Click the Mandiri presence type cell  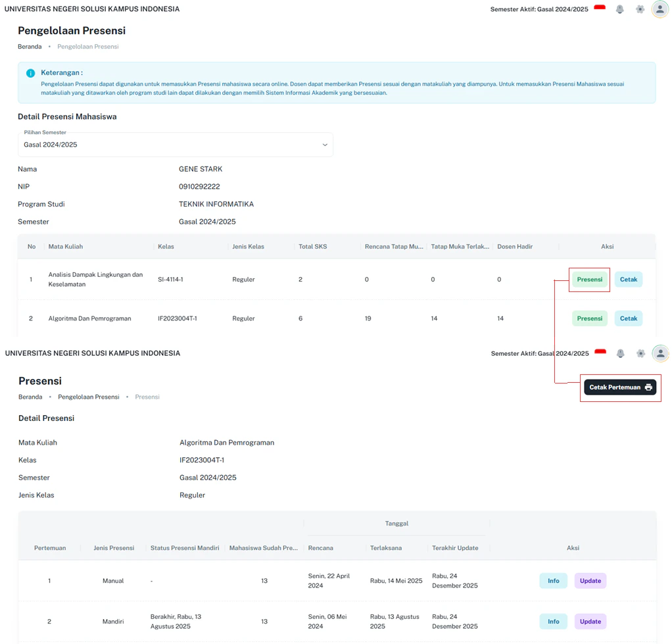pos(112,622)
